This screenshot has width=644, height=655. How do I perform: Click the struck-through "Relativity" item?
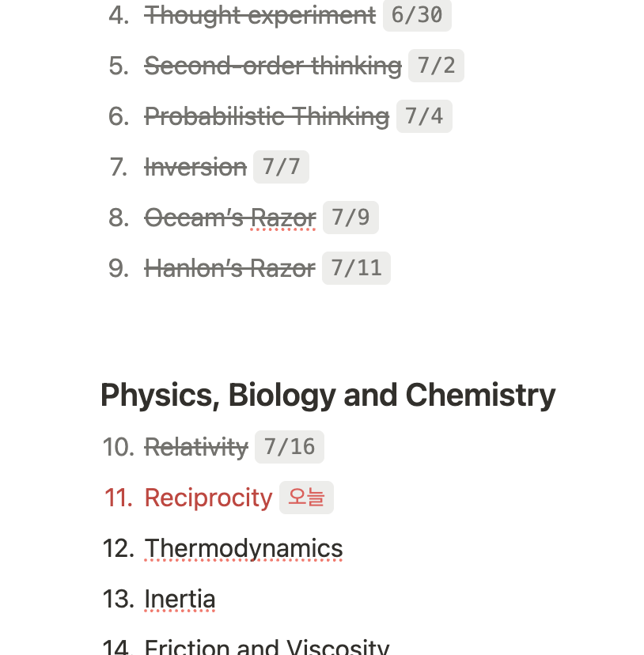[196, 447]
